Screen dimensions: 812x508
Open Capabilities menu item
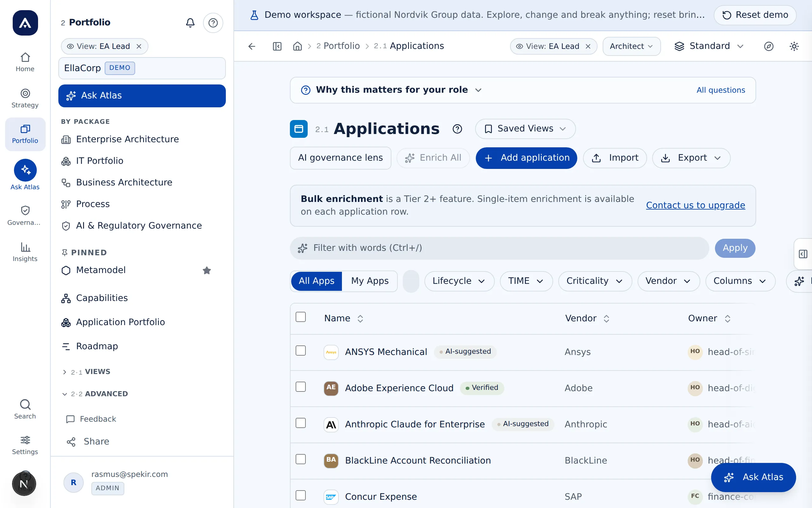95,298
